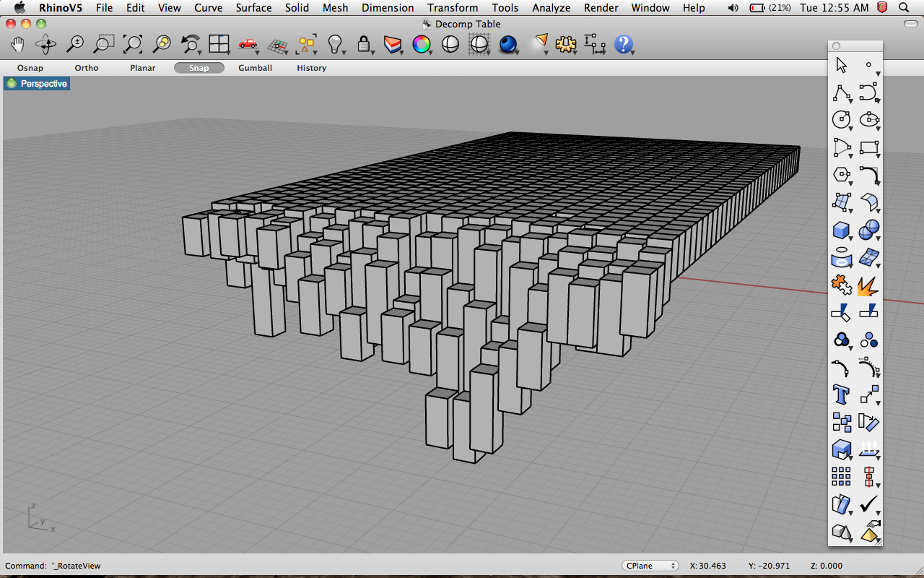Click the Dimension tool icon
Screen dimensions: 924x578
click(x=596, y=44)
